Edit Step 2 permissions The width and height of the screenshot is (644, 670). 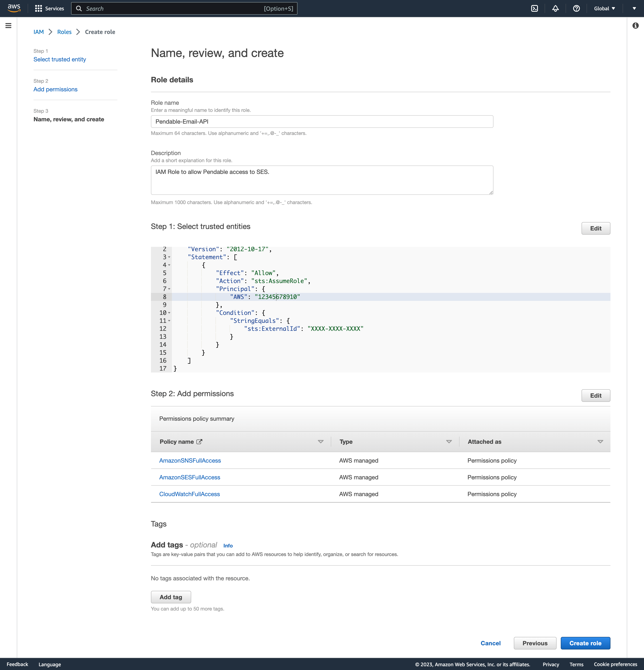[x=595, y=396]
